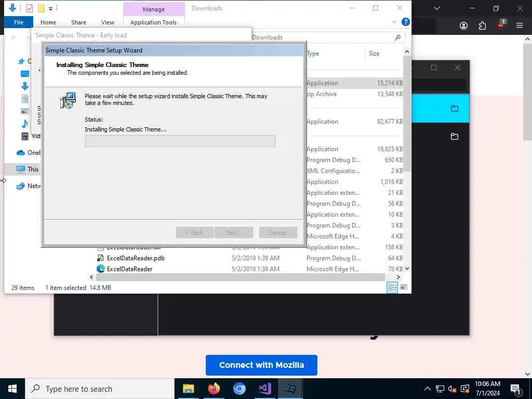Sort by the Type column header
This screenshot has height=399, width=532.
(x=313, y=54)
